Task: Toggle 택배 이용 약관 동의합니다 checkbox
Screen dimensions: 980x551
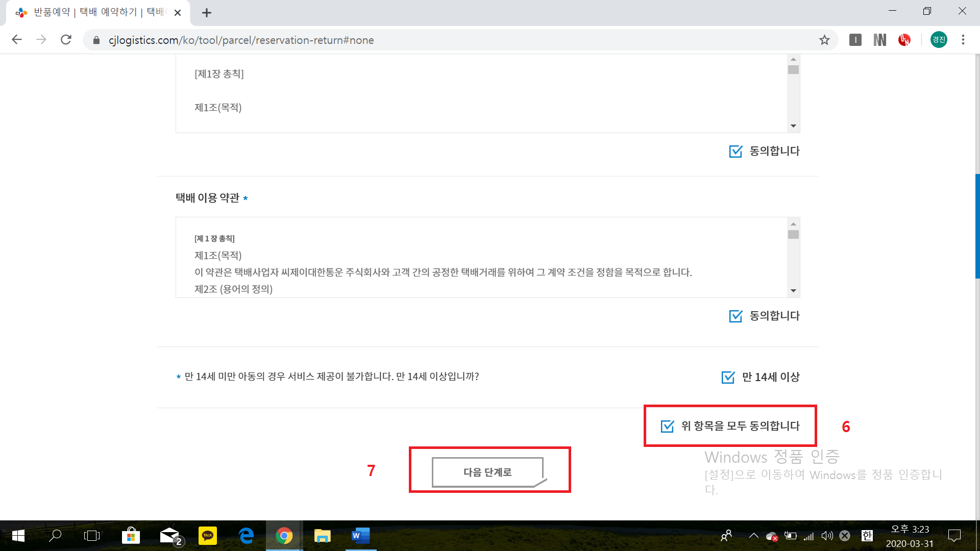Action: [736, 316]
